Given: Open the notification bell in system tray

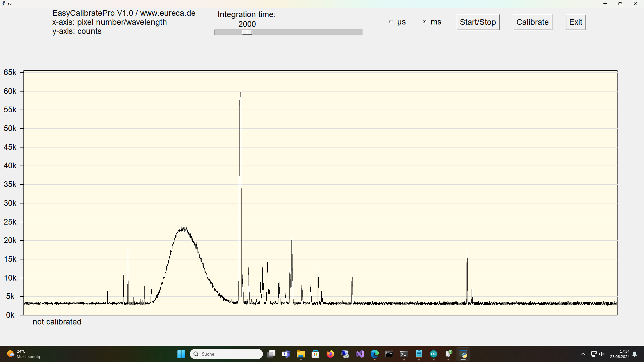Looking at the screenshot, I should (x=635, y=354).
